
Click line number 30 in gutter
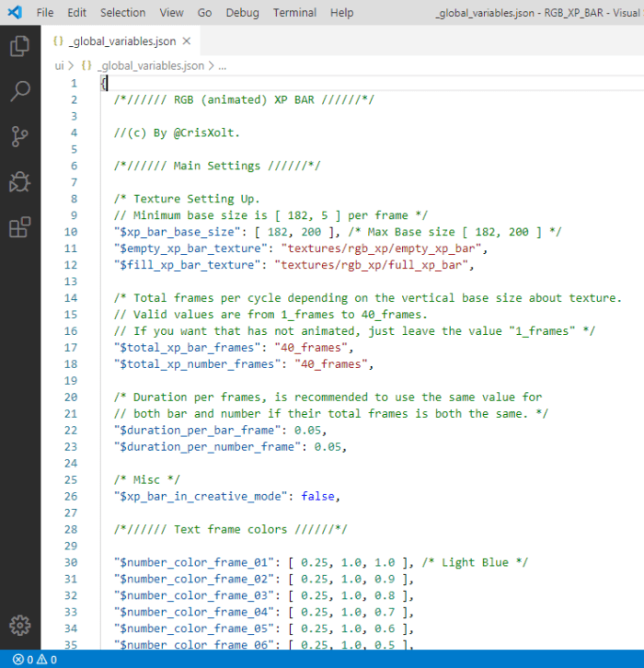click(x=71, y=562)
